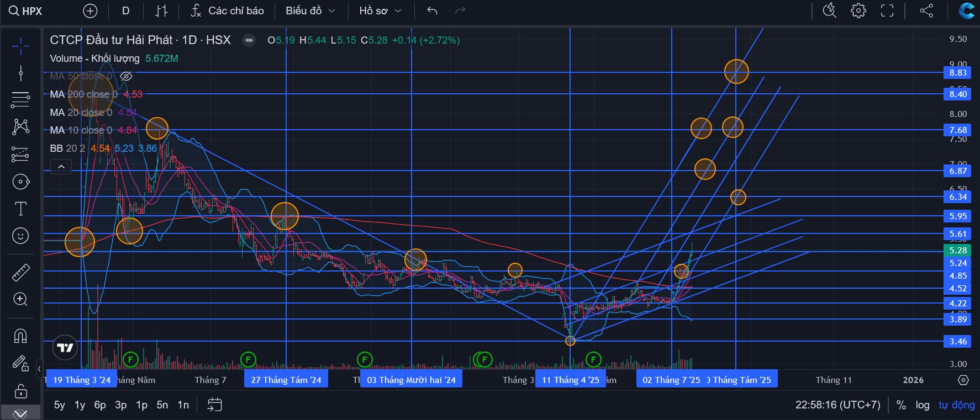Open go-to-date calendar icon
The height and width of the screenshot is (420, 980).
tap(214, 405)
